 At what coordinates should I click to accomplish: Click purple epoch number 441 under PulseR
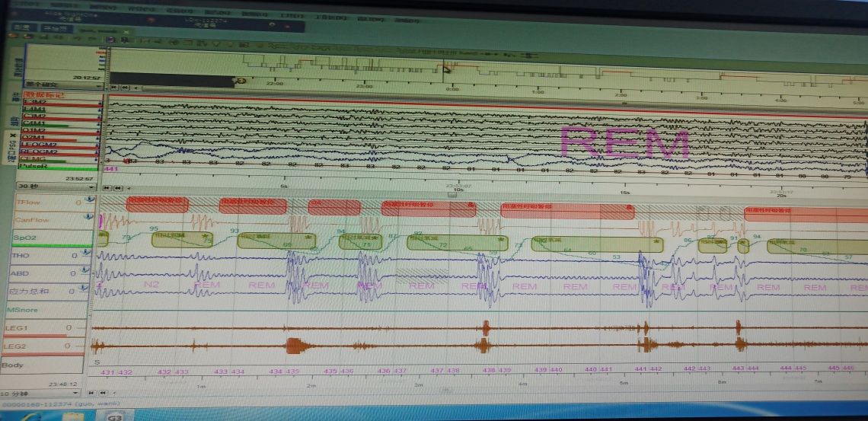coord(110,169)
